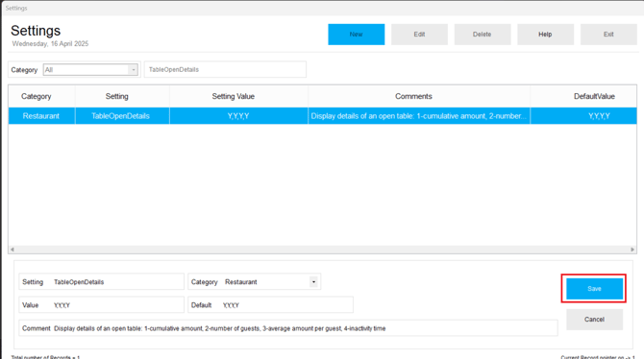Click the Y,Y,Y,Y Setting Value cell
The image size is (644, 359).
[238, 116]
